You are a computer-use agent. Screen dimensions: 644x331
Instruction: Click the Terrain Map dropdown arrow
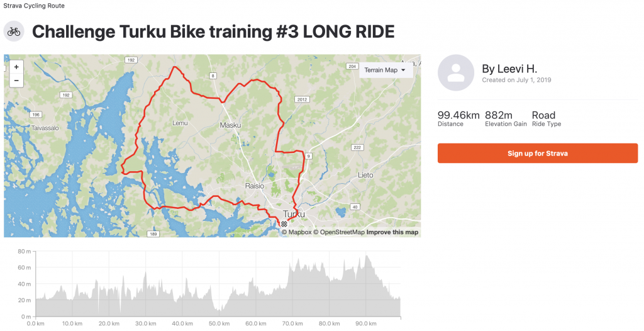click(x=403, y=70)
